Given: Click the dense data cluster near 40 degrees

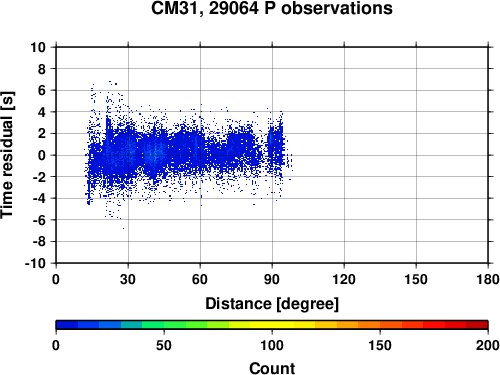Looking at the screenshot, I should (x=152, y=154).
